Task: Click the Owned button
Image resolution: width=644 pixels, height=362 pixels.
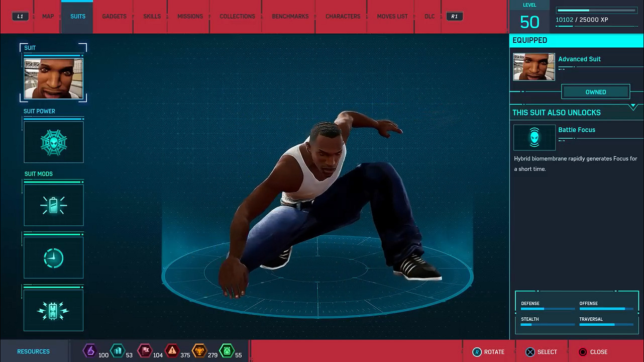Action: pyautogui.click(x=595, y=92)
